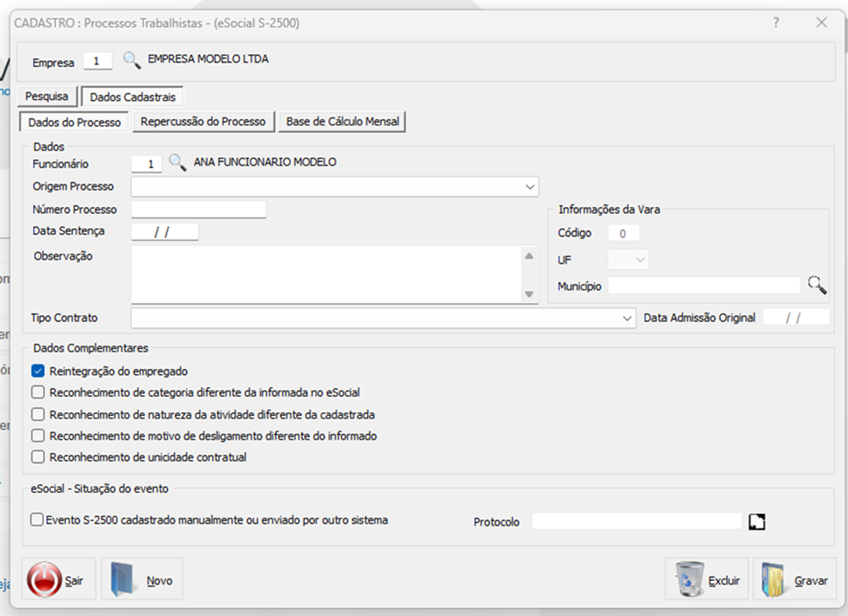Switch to the Pesquisa tab
The height and width of the screenshot is (616, 848).
pos(46,97)
